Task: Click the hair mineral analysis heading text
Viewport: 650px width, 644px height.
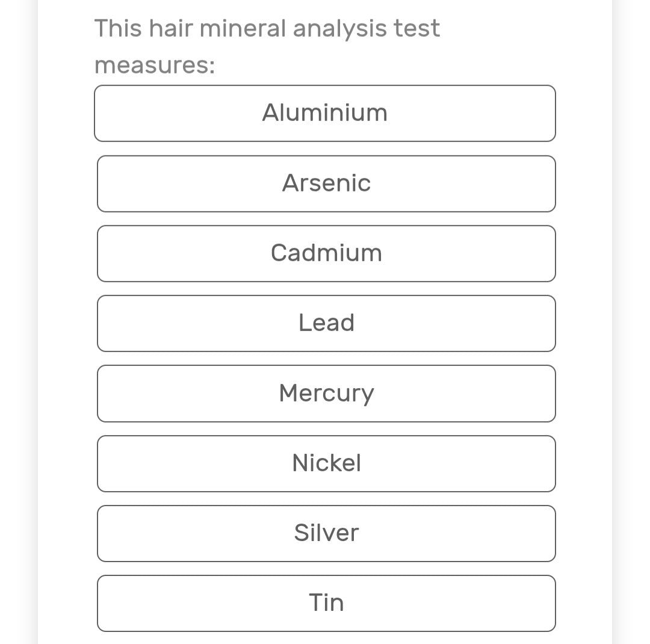Action: pos(267,28)
